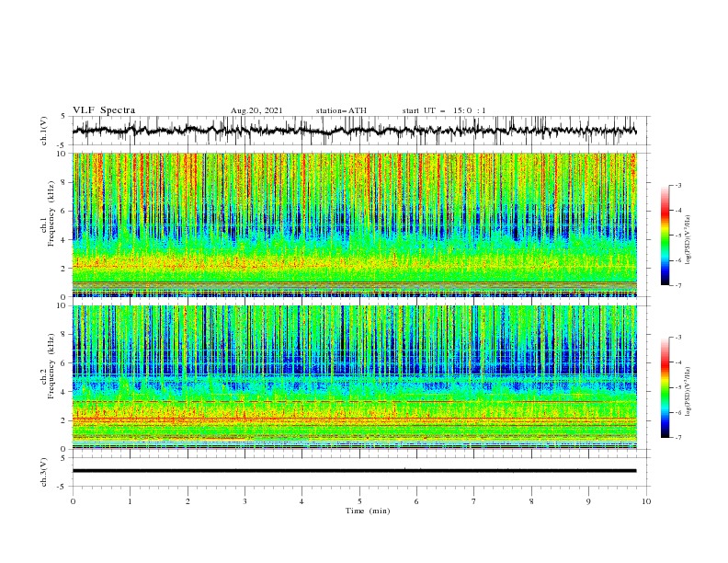Click the ch.2 colorbar 'log(PSD)(V²/Hz)' label
The width and height of the screenshot is (728, 563).
coord(688,392)
